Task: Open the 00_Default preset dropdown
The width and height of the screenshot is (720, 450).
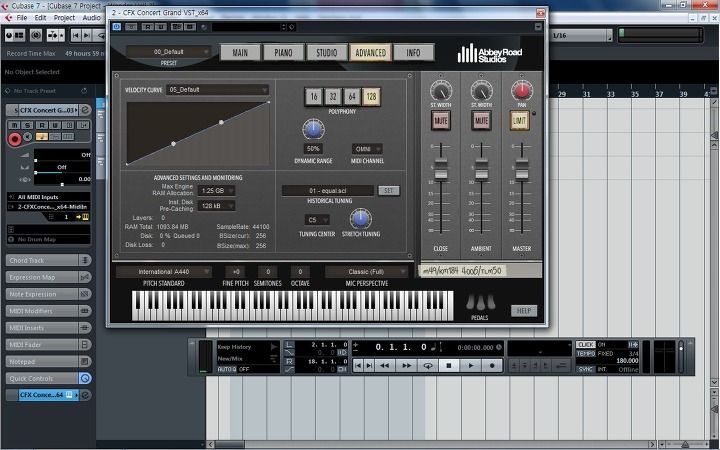Action: coord(169,52)
